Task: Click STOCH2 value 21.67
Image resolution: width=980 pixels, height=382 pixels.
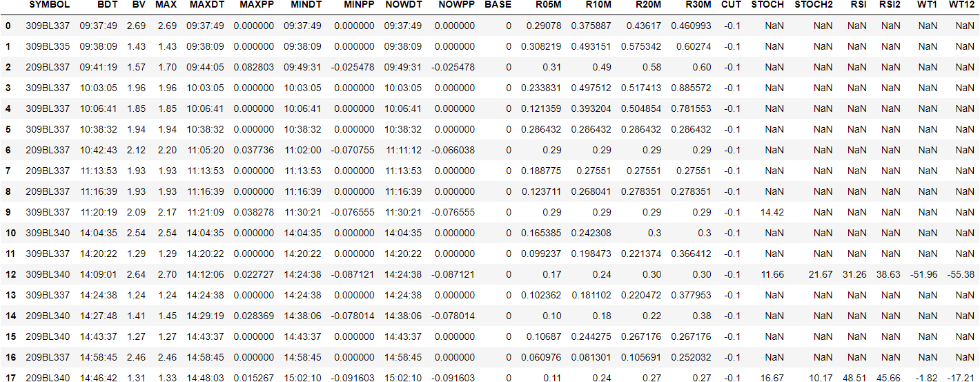Action: pos(821,274)
